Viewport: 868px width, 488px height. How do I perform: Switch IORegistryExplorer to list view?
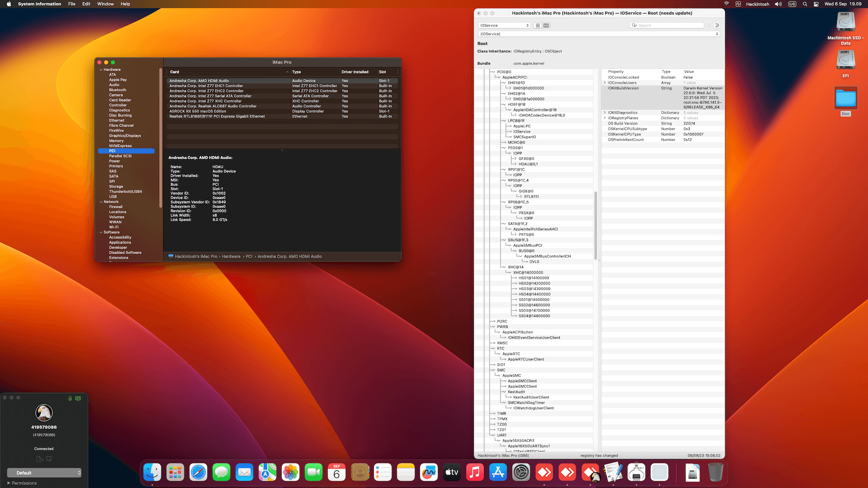(538, 25)
